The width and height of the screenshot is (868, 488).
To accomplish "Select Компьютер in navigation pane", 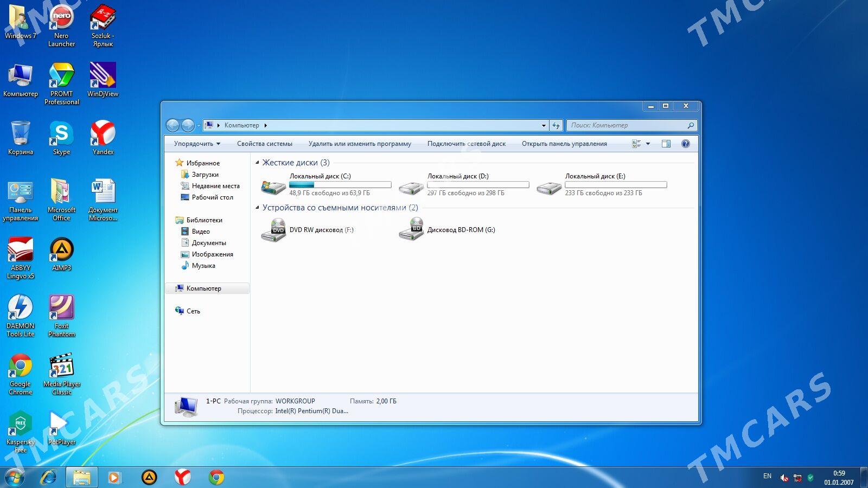I will point(207,288).
